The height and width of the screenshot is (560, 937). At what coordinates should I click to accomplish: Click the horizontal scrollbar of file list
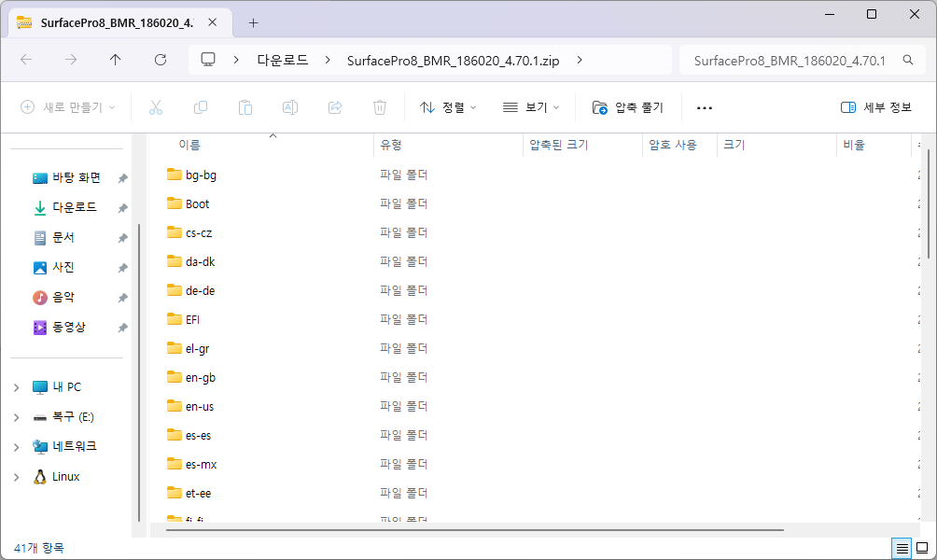(x=475, y=529)
